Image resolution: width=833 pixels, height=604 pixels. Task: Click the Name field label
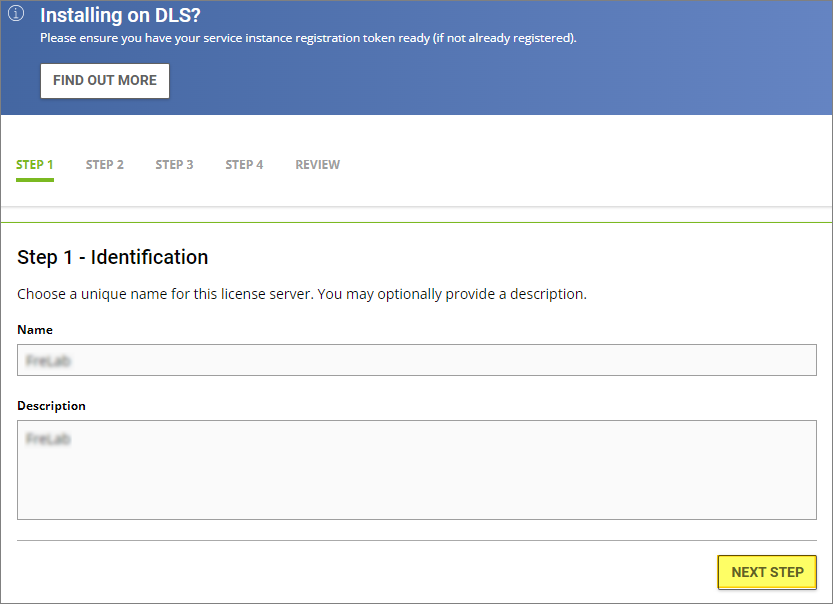(x=35, y=330)
